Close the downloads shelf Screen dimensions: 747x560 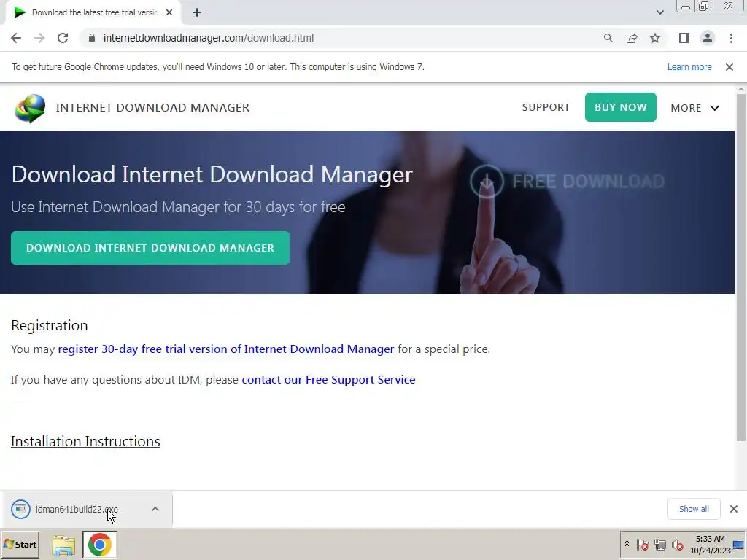(x=734, y=509)
